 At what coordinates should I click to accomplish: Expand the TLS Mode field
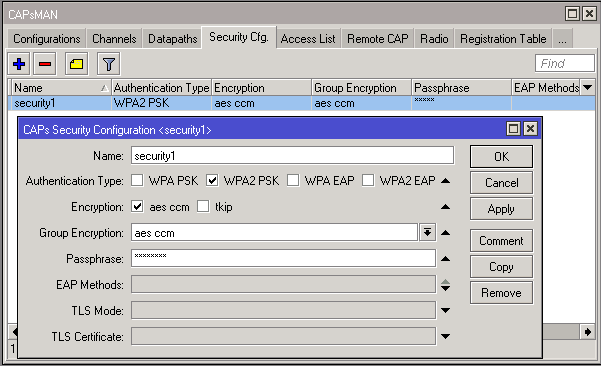[445, 310]
